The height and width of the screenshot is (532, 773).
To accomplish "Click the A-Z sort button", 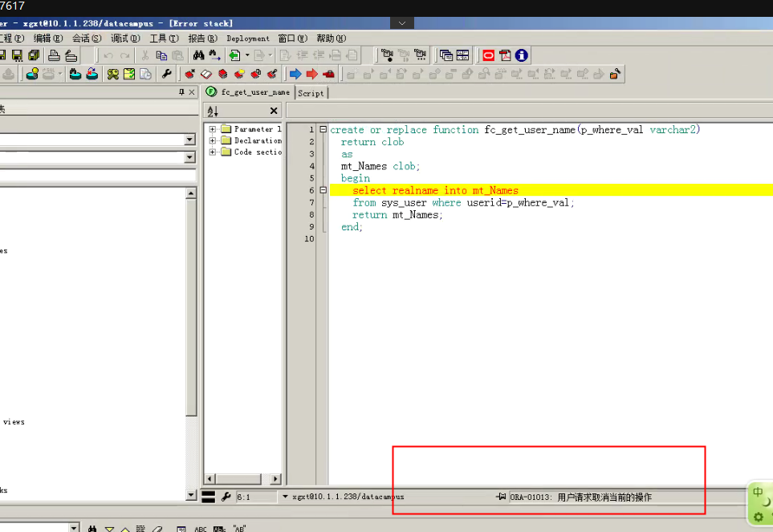I will pos(213,112).
